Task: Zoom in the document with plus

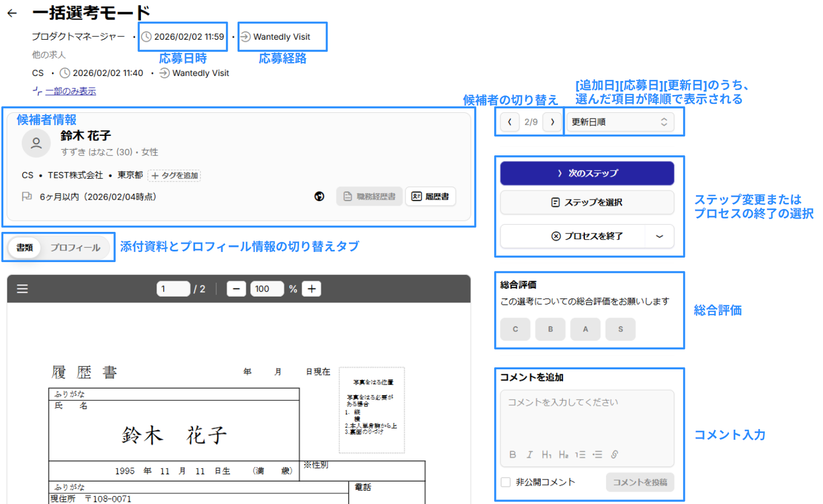Action: coord(311,289)
